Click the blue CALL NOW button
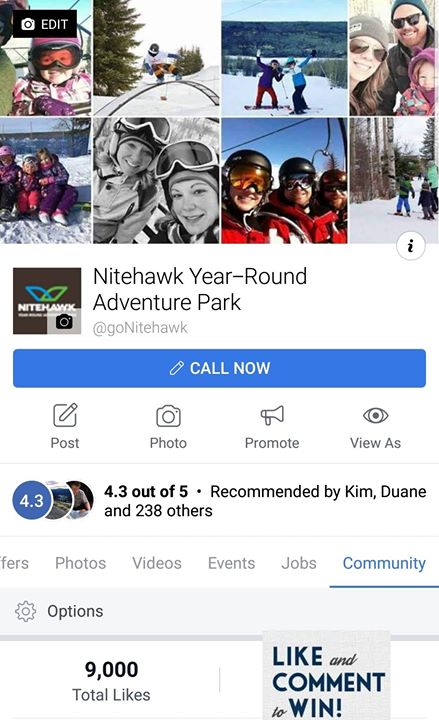439x720 pixels. click(x=220, y=368)
